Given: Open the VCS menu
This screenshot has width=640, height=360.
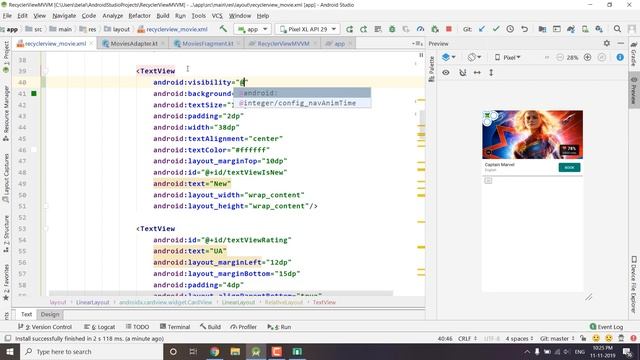Looking at the screenshot, I should pos(217,16).
